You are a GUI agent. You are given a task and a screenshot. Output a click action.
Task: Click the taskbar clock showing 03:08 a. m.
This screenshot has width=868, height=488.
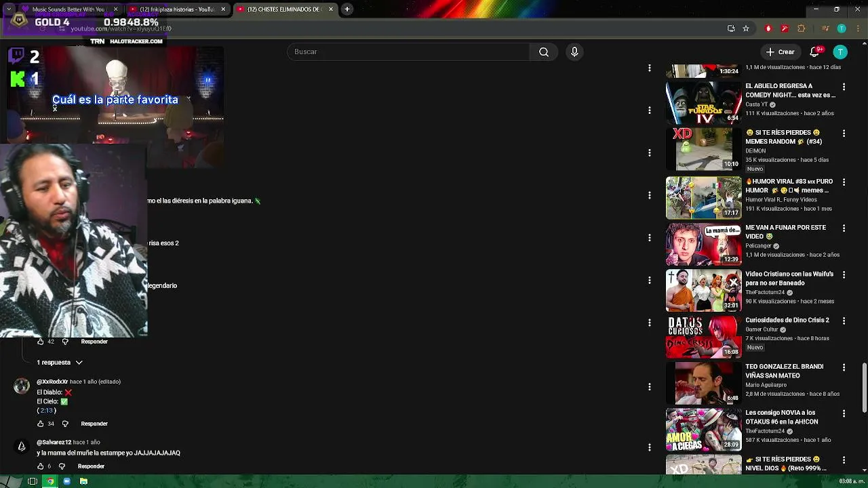[x=851, y=481]
